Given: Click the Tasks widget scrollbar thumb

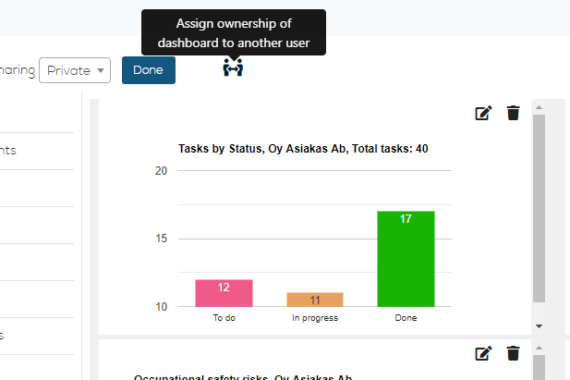Looking at the screenshot, I should pos(539,208).
